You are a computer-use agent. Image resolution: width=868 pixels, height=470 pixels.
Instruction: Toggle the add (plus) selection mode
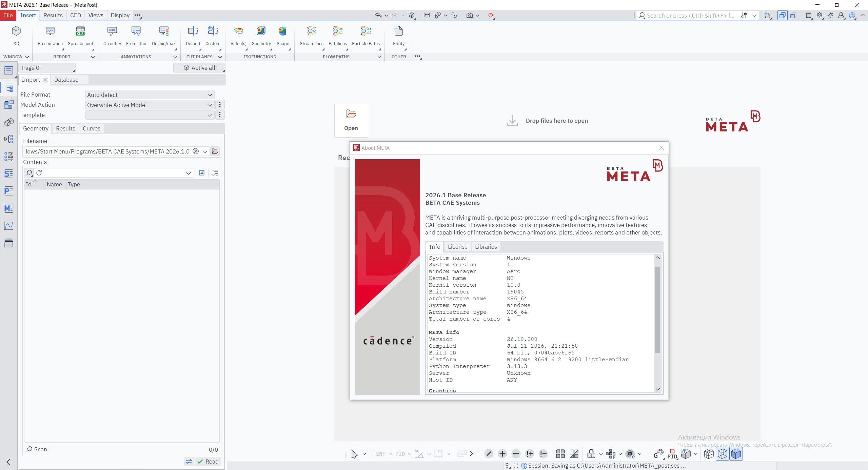[x=502, y=454]
